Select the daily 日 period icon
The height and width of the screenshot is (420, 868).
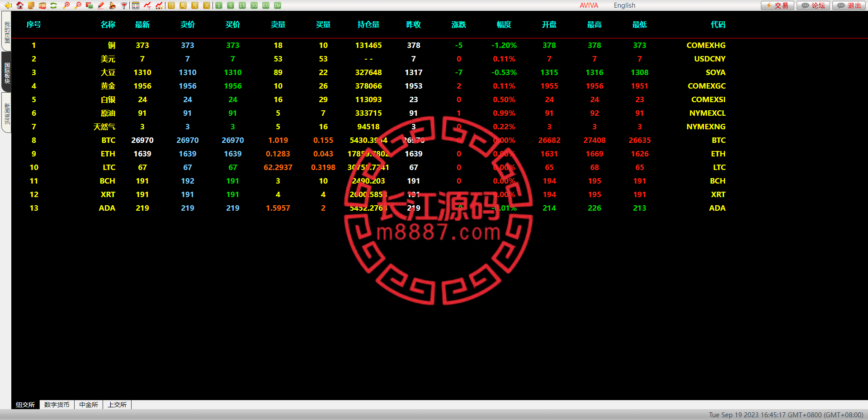point(171,5)
